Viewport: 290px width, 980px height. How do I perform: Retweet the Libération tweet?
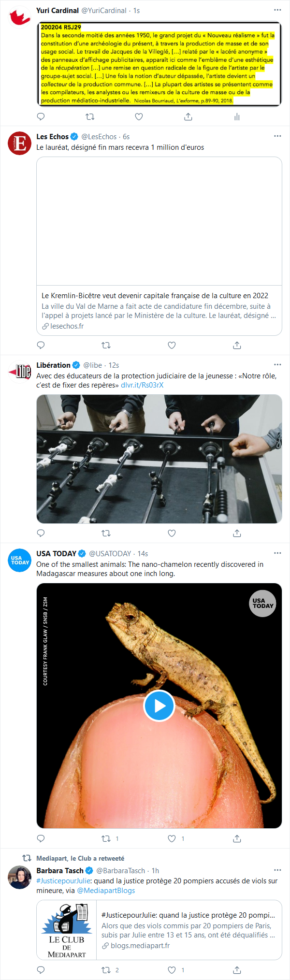(106, 533)
